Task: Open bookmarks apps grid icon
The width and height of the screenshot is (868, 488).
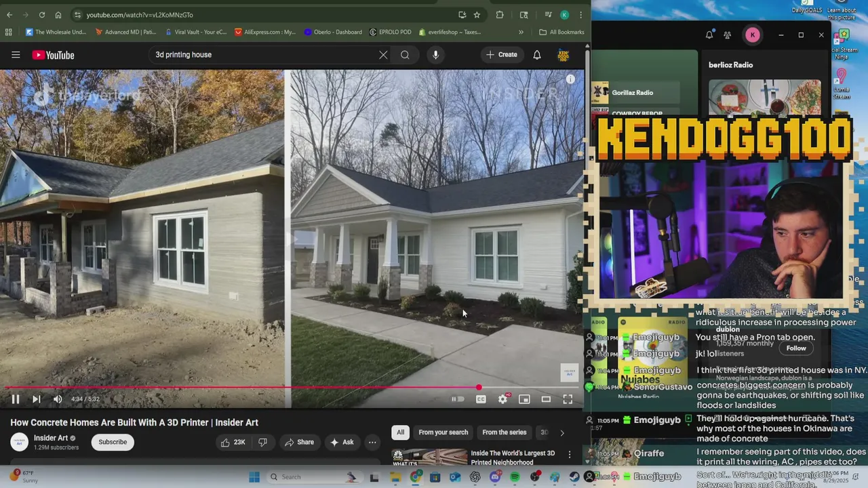Action: pyautogui.click(x=8, y=32)
